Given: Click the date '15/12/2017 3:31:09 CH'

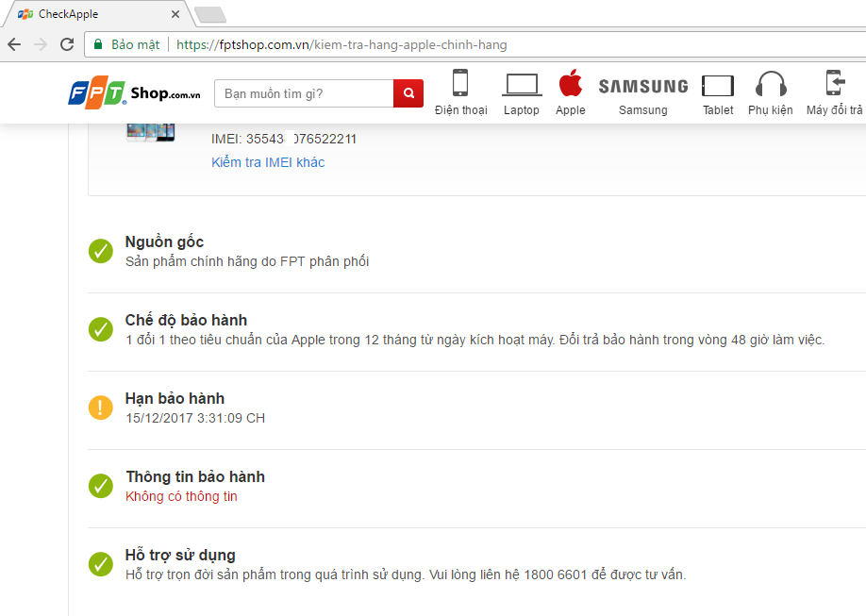Looking at the screenshot, I should point(195,418).
